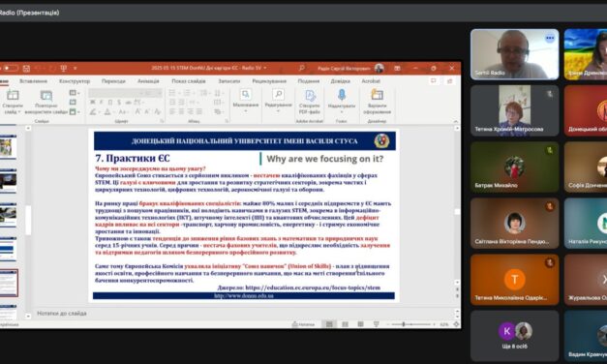607x364 pixels.
Task: Click the font color icon
Action: [107, 112]
